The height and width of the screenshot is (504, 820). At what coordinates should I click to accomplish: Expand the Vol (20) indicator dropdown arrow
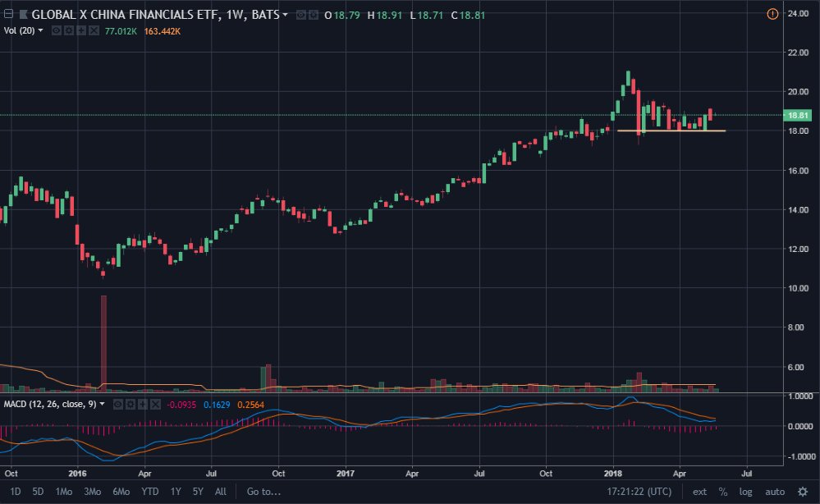point(41,30)
